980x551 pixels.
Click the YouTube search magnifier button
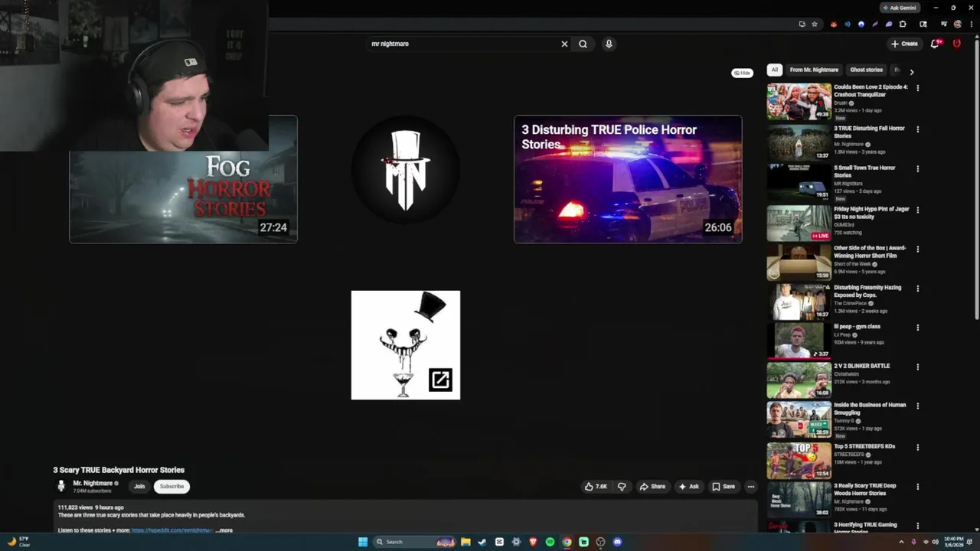(583, 44)
